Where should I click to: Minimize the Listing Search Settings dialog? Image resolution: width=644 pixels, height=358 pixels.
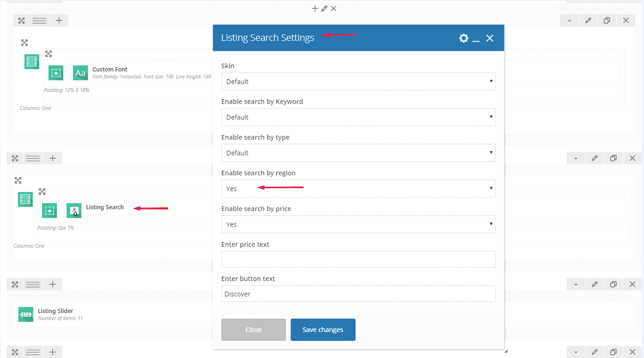476,39
